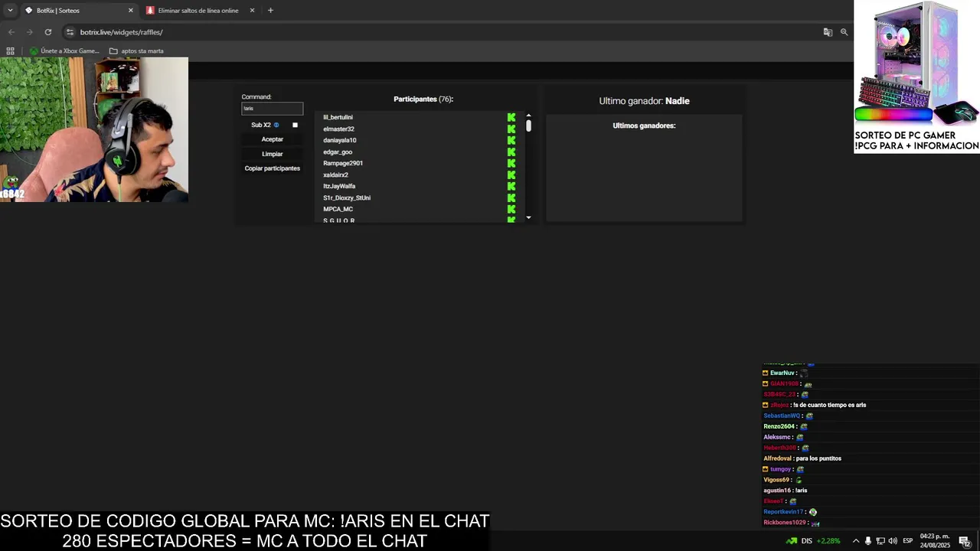
Task: Open the apps grid in bookmarks bar
Action: (x=10, y=51)
